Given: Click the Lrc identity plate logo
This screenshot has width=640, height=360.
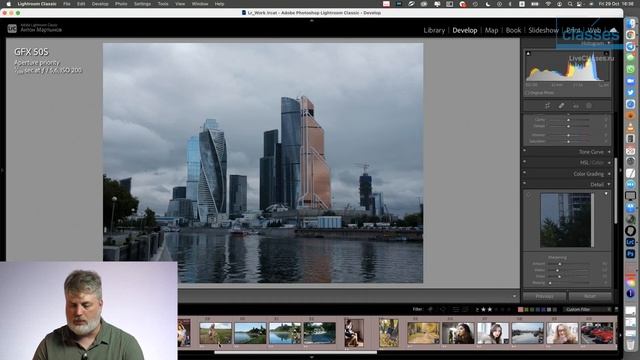Looking at the screenshot, I should coord(12,29).
